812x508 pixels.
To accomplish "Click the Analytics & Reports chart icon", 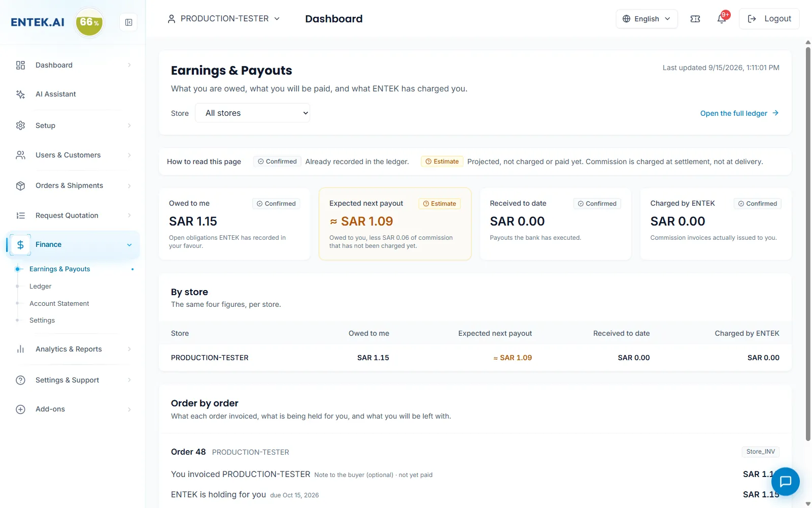I will click(x=20, y=349).
